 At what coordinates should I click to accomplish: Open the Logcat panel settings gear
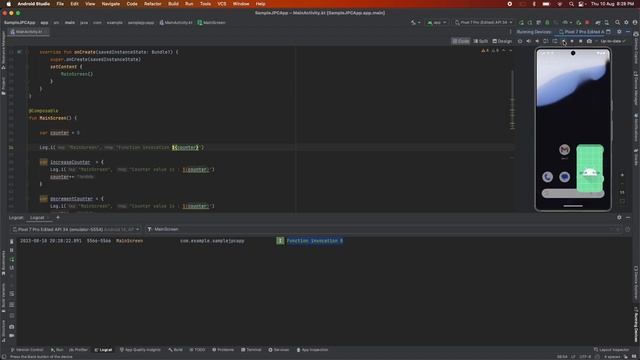pyautogui.click(x=619, y=218)
